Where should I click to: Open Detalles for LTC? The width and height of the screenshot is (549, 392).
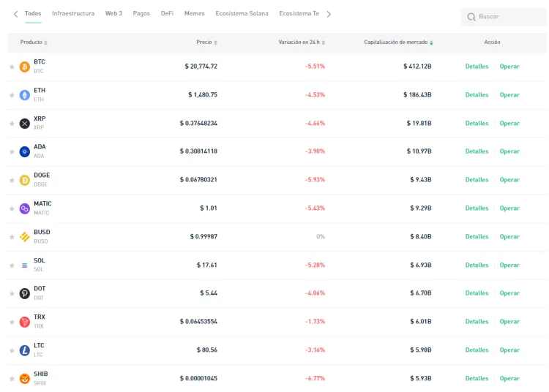tap(477, 350)
